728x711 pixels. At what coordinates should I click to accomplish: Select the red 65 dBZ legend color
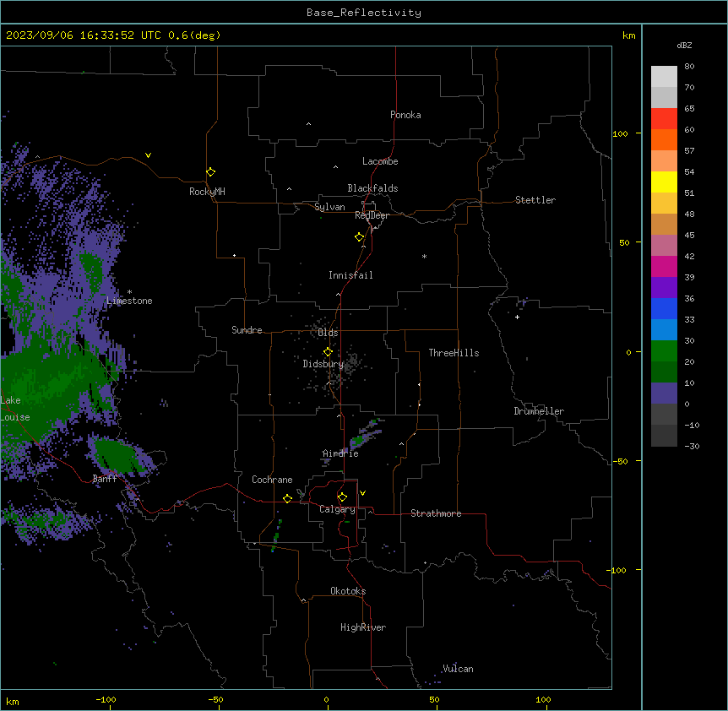(x=664, y=119)
